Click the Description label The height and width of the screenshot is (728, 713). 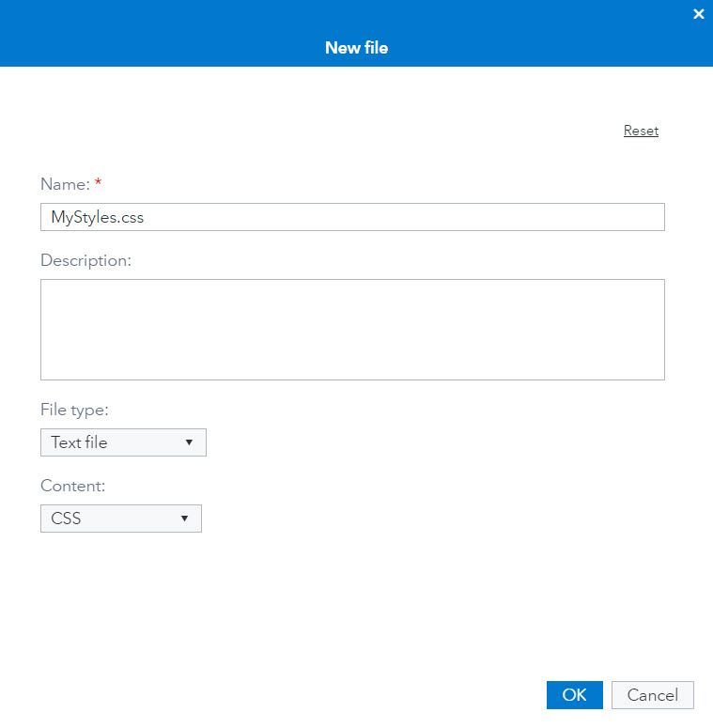pyautogui.click(x=85, y=260)
